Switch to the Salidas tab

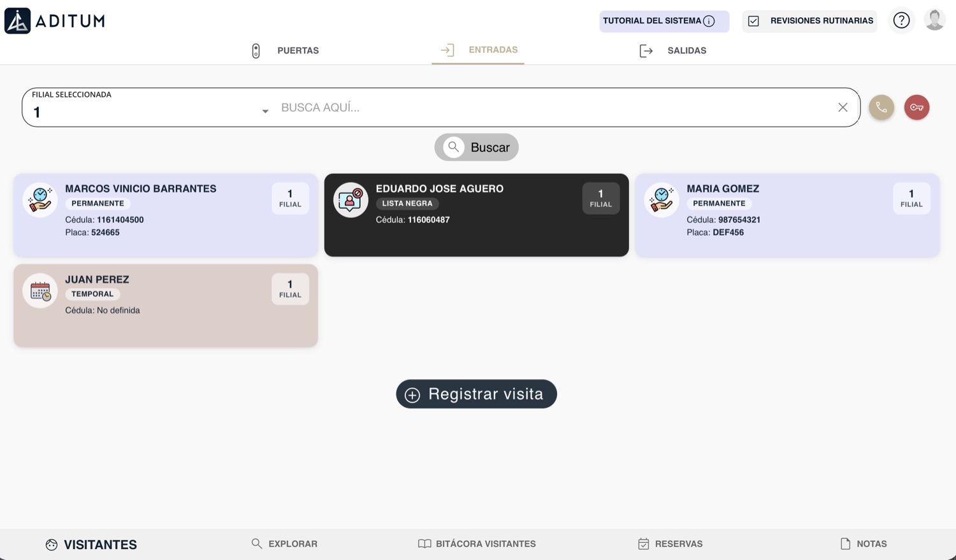point(672,50)
